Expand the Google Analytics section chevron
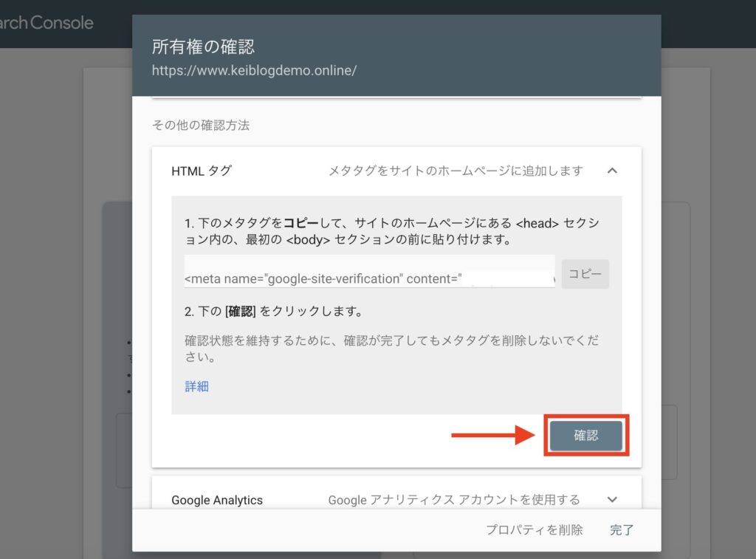 [x=611, y=500]
